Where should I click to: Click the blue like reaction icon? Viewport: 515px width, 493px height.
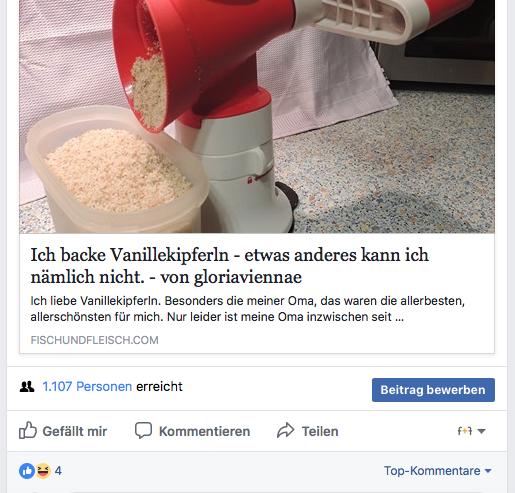coord(27,471)
